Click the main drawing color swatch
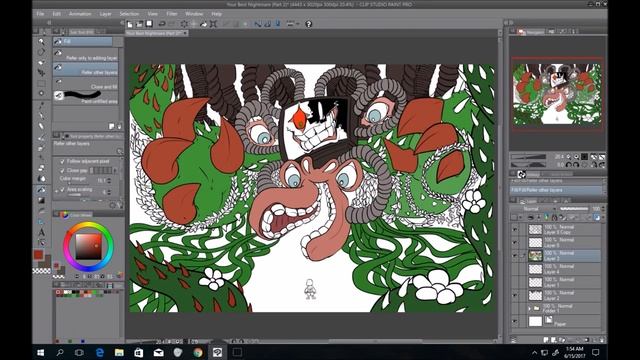Viewport: 640px width, 360px height. [38, 255]
